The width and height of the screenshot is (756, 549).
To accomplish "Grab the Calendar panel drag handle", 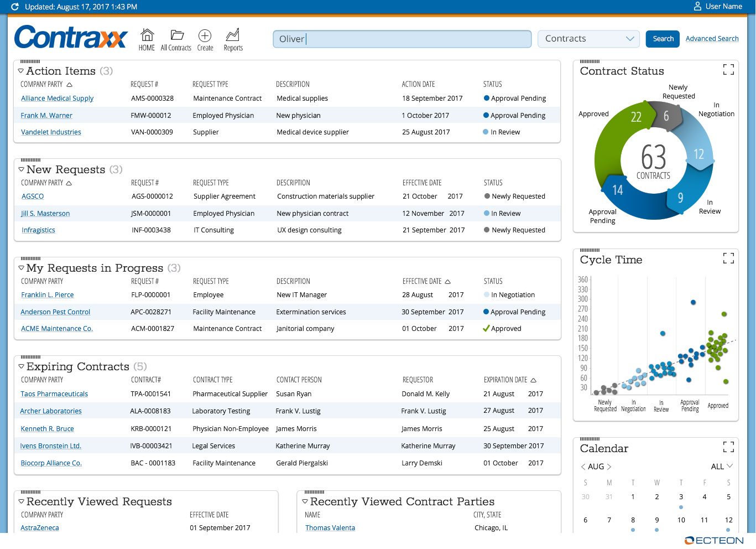I will [590, 439].
